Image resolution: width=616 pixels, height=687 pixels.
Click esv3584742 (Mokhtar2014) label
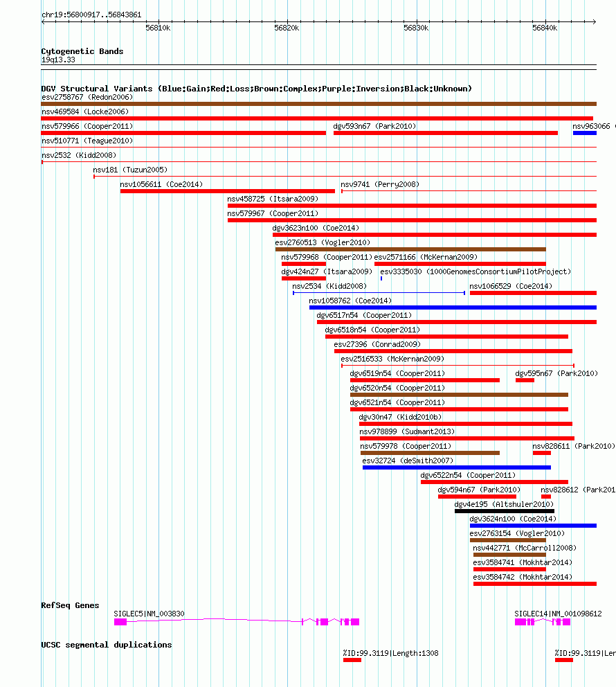tap(523, 577)
